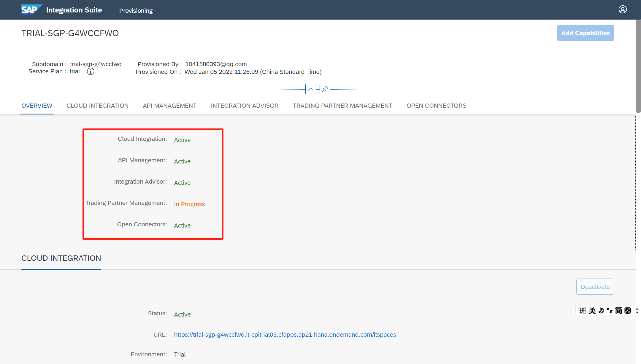Image resolution: width=641 pixels, height=364 pixels.
Task: Switch to the Open Connectors tab
Action: click(436, 106)
